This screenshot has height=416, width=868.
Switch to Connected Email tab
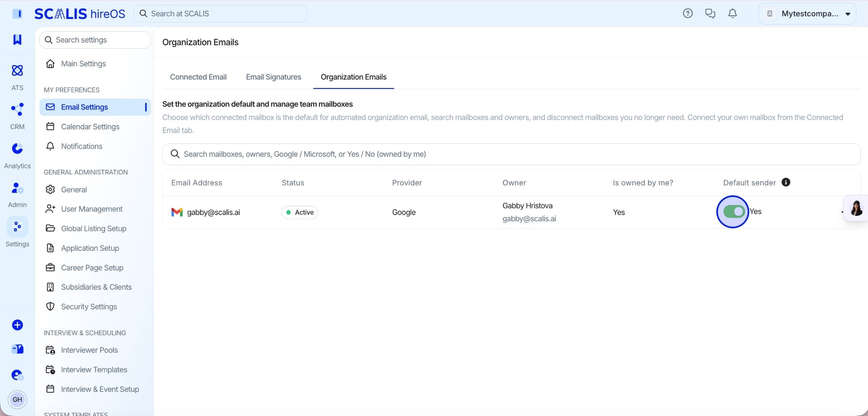(x=198, y=77)
